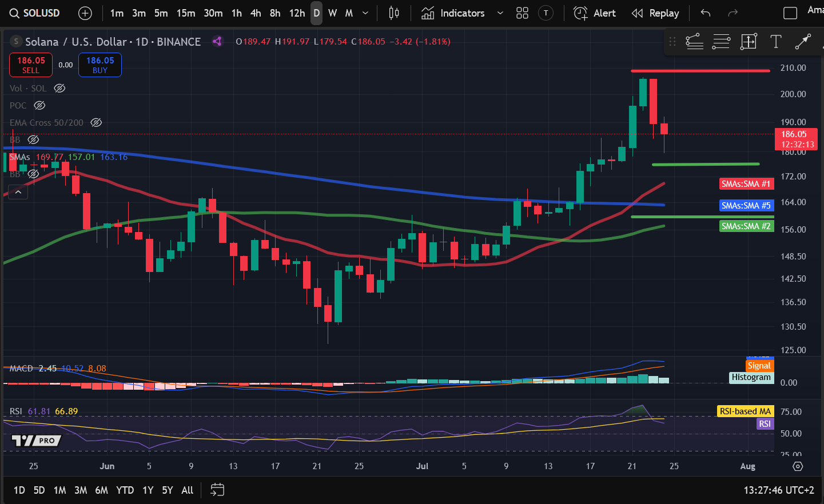Set date range to 3M
This screenshot has width=824, height=504.
pyautogui.click(x=81, y=490)
